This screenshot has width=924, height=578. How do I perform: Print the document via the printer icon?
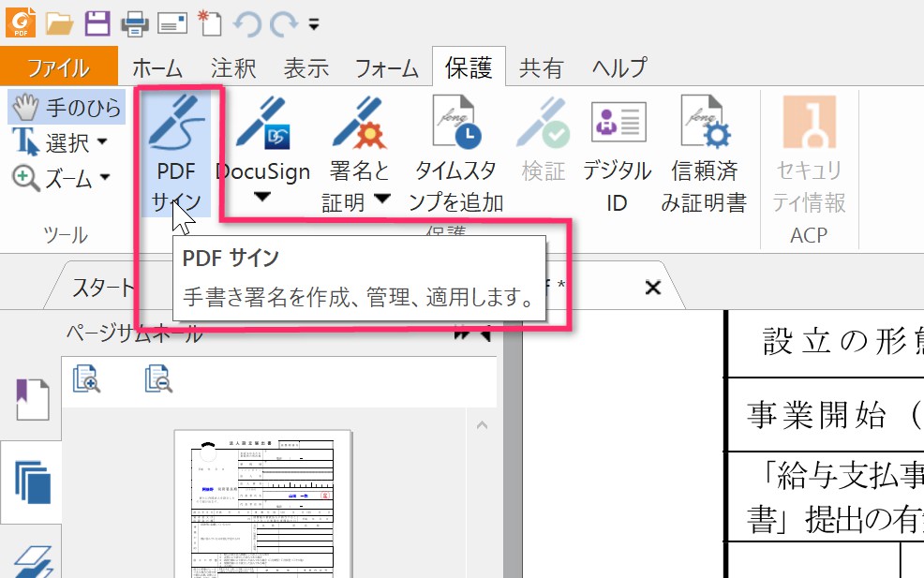point(135,24)
